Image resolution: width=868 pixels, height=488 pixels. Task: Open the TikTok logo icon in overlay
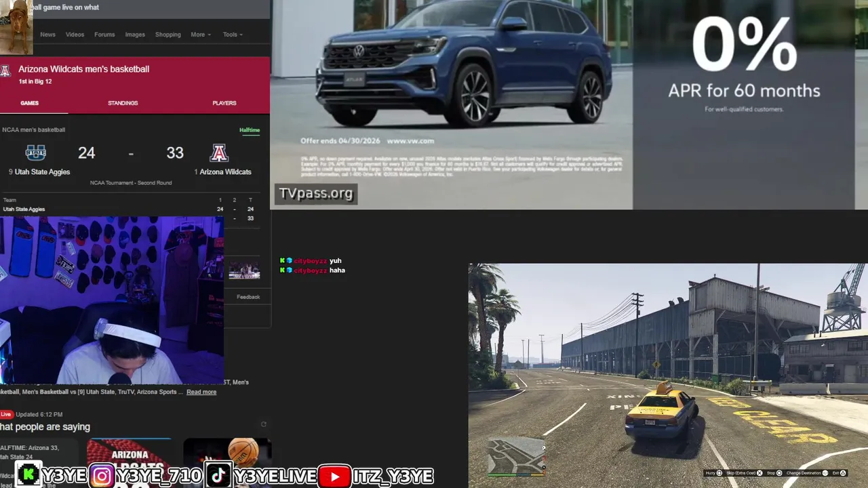218,476
